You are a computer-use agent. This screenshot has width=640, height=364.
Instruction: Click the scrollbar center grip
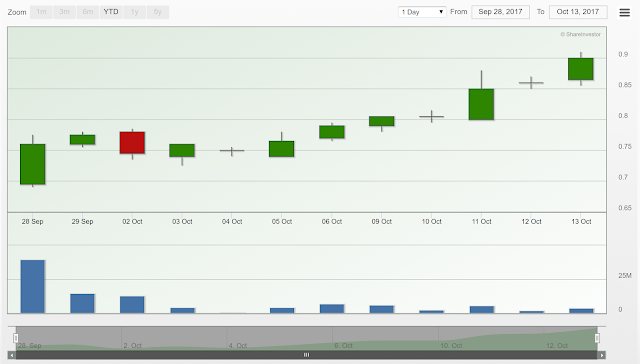[x=307, y=355]
